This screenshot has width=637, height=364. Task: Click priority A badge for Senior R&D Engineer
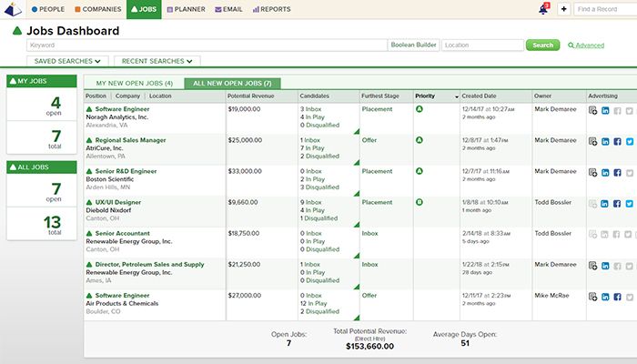coord(420,170)
